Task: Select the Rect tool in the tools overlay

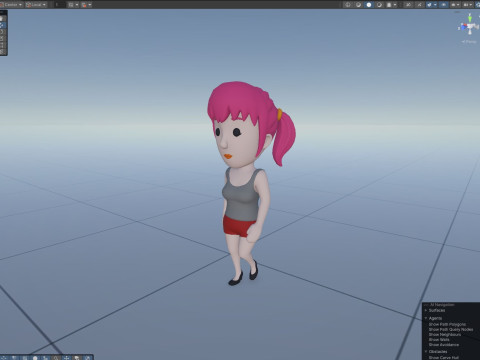Action: [3, 45]
